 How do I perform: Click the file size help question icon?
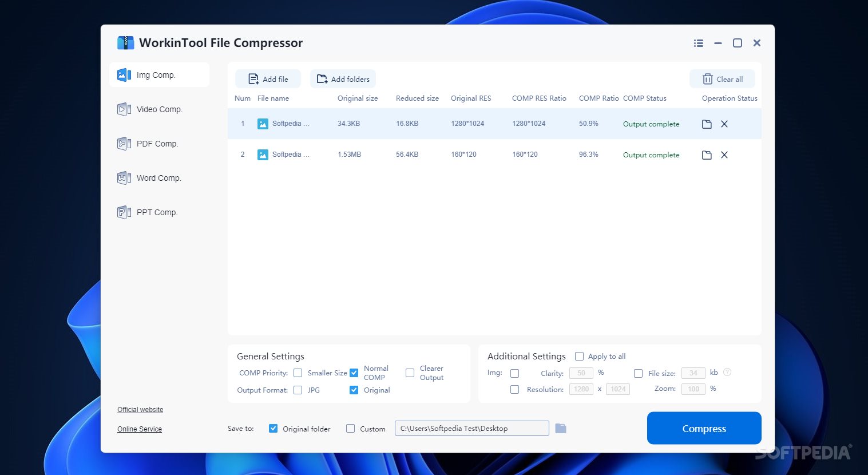point(727,372)
